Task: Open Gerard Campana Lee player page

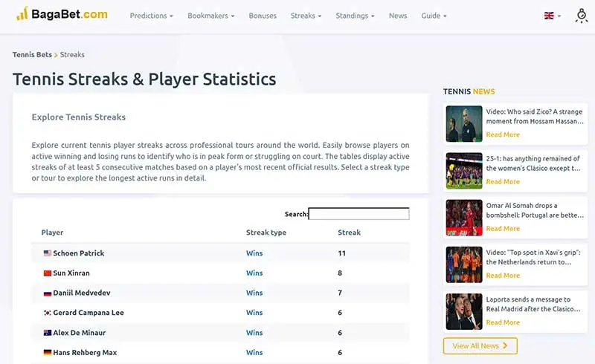Action: coord(89,313)
